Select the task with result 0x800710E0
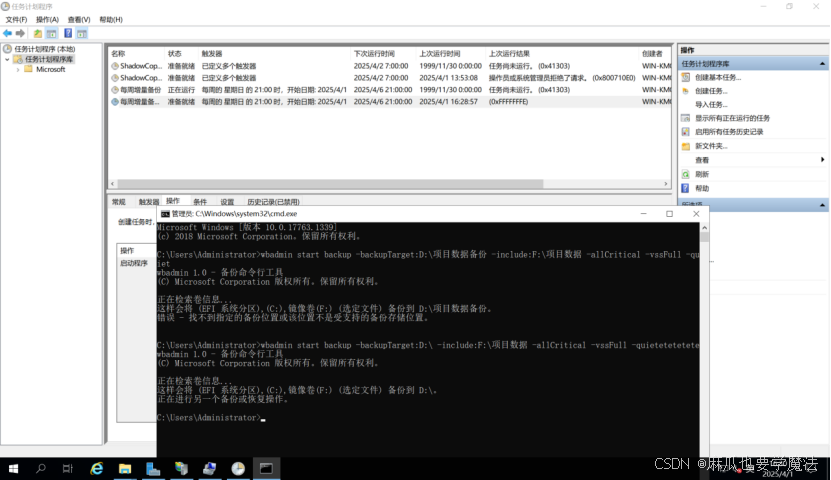This screenshot has width=831, height=480. click(390, 78)
